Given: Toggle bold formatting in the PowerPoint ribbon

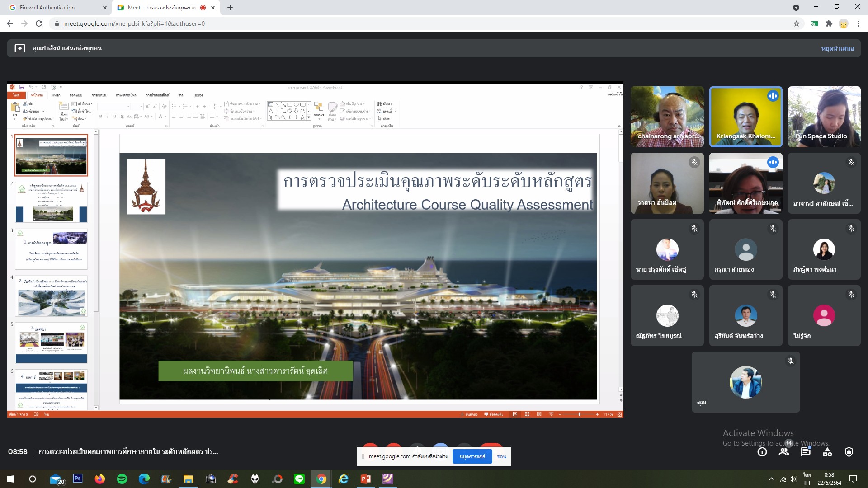Looking at the screenshot, I should [x=100, y=117].
